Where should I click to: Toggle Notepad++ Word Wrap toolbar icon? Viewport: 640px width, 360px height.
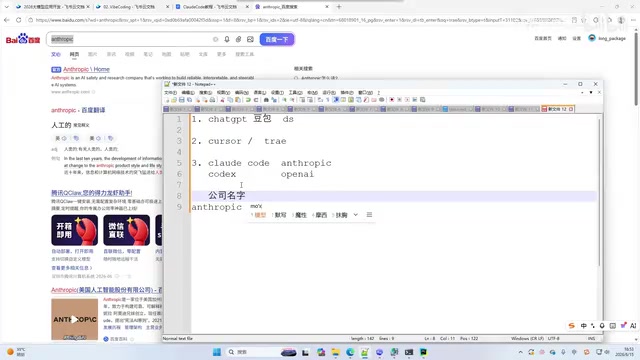pos(320,100)
